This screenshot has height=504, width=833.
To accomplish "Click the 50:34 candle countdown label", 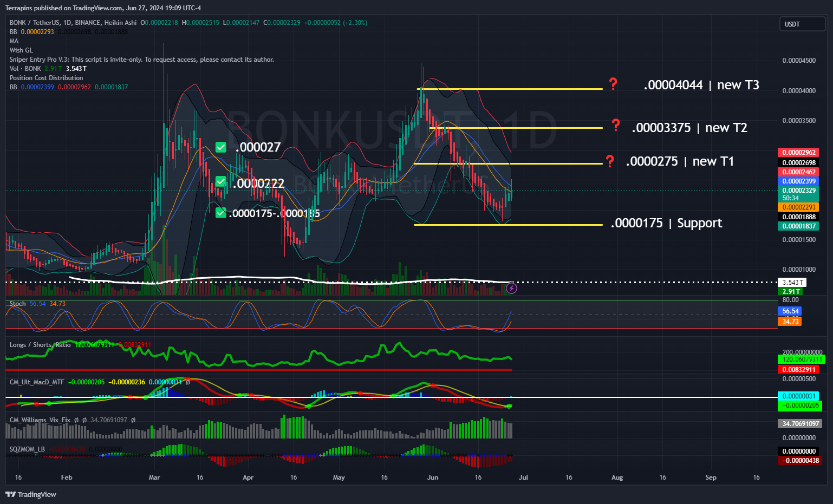I will point(791,198).
